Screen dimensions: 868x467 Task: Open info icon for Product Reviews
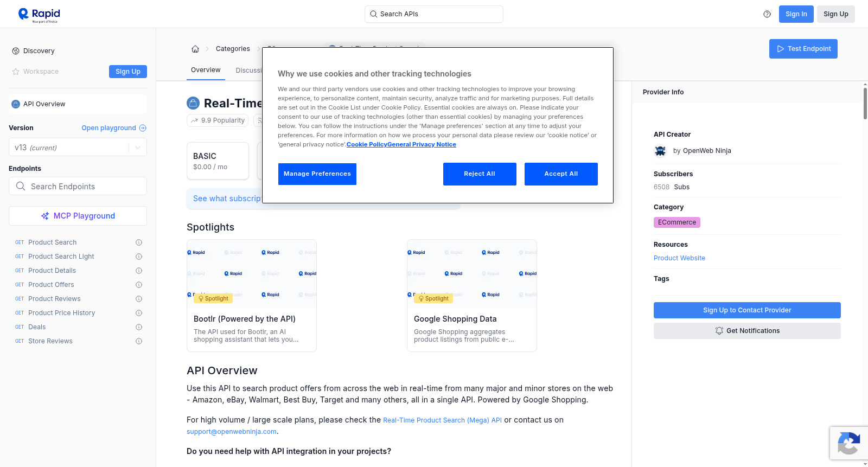[139, 299]
